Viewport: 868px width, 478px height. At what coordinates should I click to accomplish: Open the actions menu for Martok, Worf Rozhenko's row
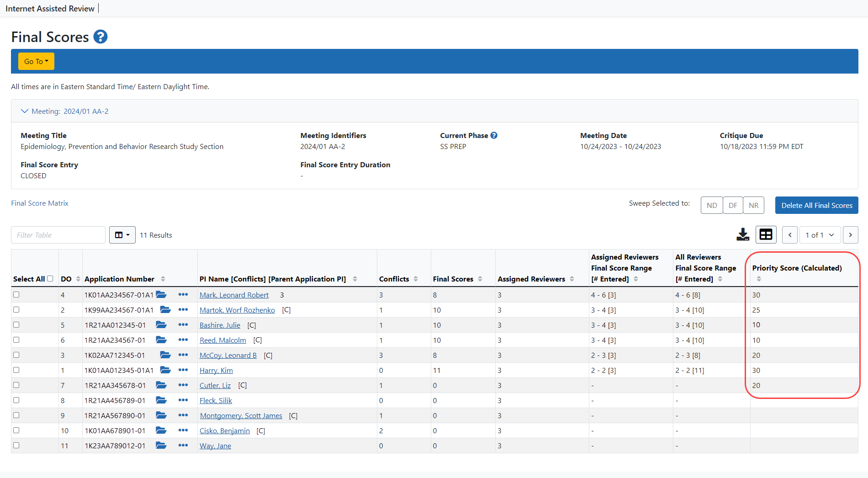(183, 310)
